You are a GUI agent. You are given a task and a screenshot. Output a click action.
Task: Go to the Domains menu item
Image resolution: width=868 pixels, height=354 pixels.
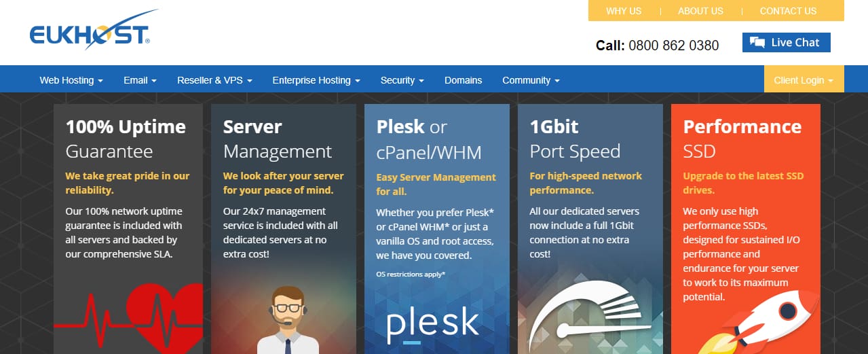pos(463,80)
